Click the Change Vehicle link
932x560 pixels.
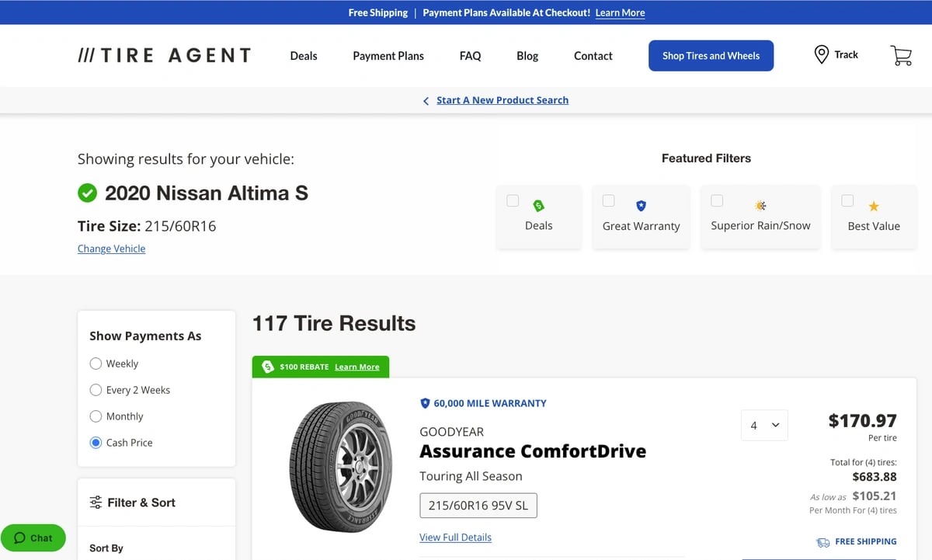(x=111, y=249)
